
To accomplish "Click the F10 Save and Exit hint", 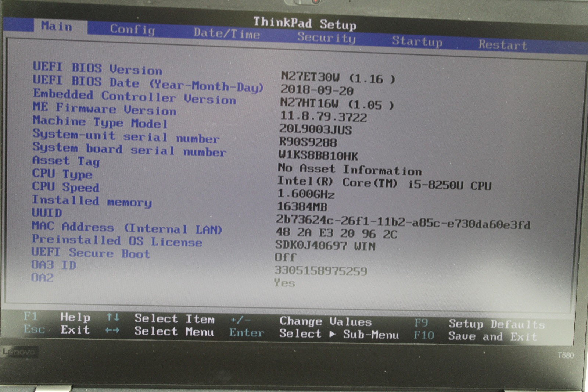I will pyautogui.click(x=475, y=336).
